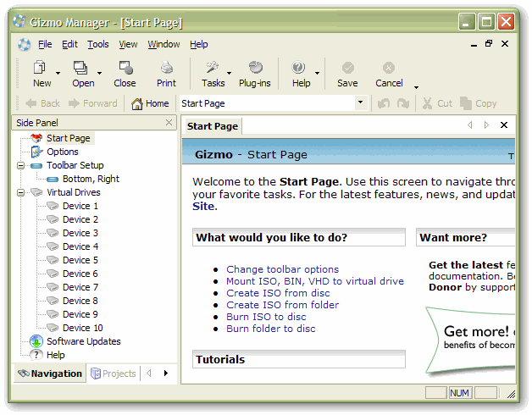Click the Cut scissors icon

coord(427,103)
